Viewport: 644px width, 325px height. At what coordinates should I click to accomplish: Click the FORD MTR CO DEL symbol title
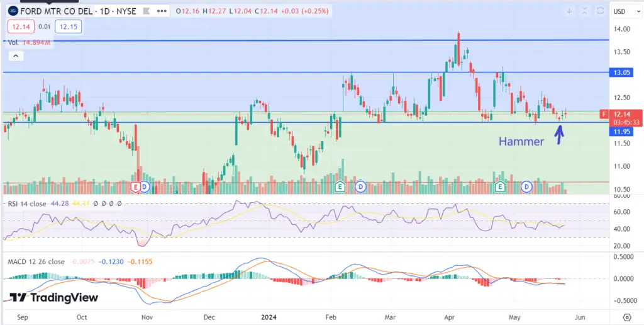pos(57,11)
